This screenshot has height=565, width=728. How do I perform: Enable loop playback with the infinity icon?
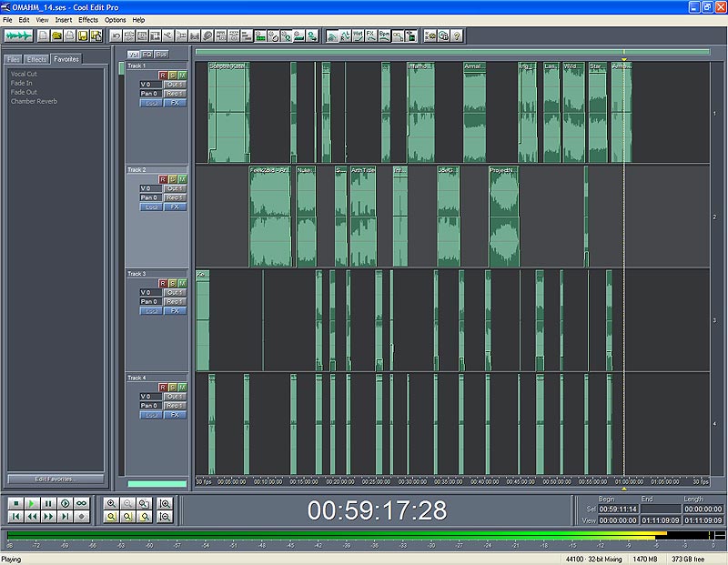click(81, 503)
